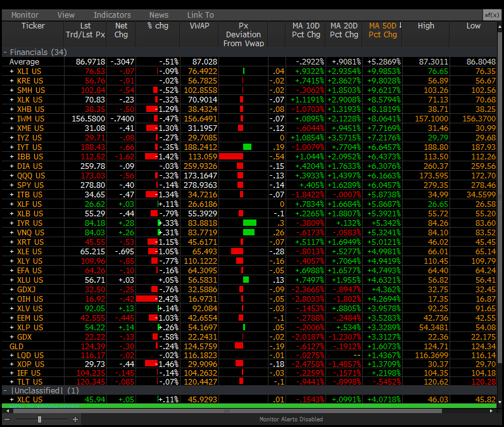
Task: Click the =f(x) formula button
Action: [x=492, y=15]
